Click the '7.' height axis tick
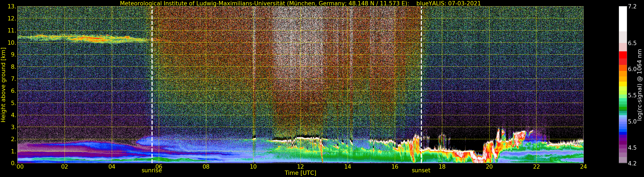 [13, 79]
